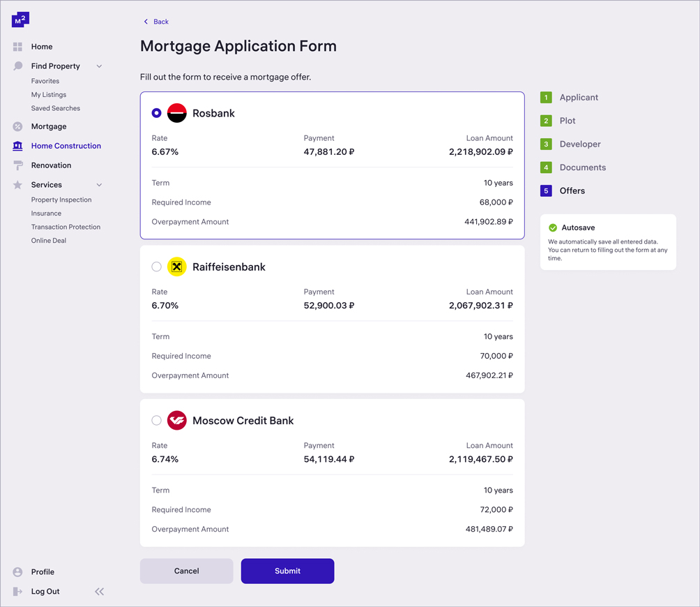Click the Home Construction building icon

[18, 146]
